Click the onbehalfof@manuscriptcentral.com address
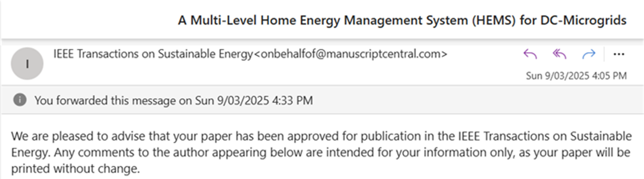644x179 pixels. (350, 54)
